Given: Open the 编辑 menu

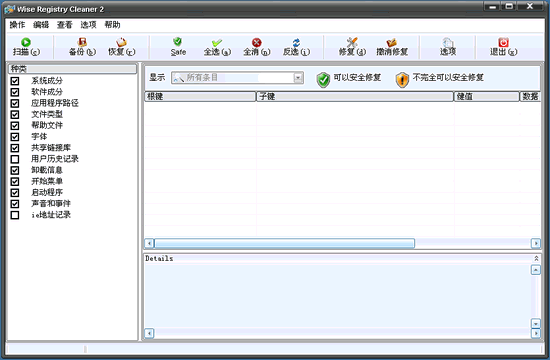Looking at the screenshot, I should click(41, 25).
